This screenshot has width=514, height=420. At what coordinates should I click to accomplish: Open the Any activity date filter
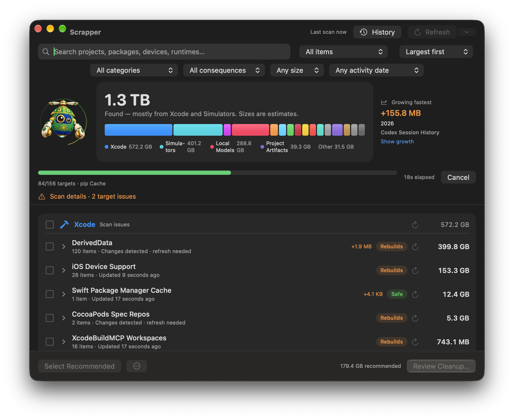coord(376,70)
